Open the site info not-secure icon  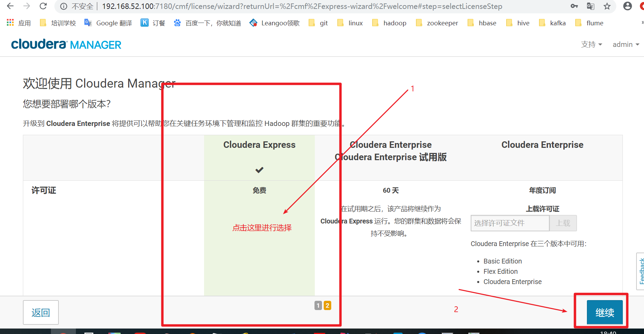(x=64, y=7)
